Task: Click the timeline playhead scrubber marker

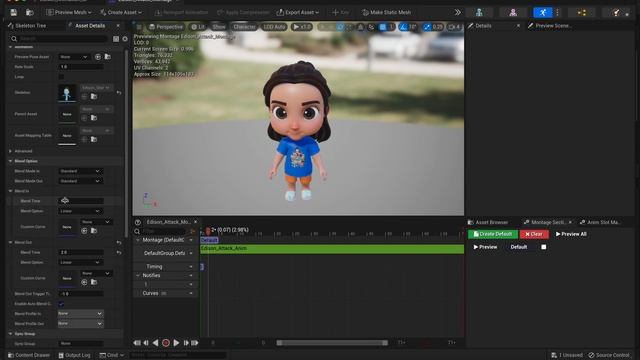Action: click(208, 231)
